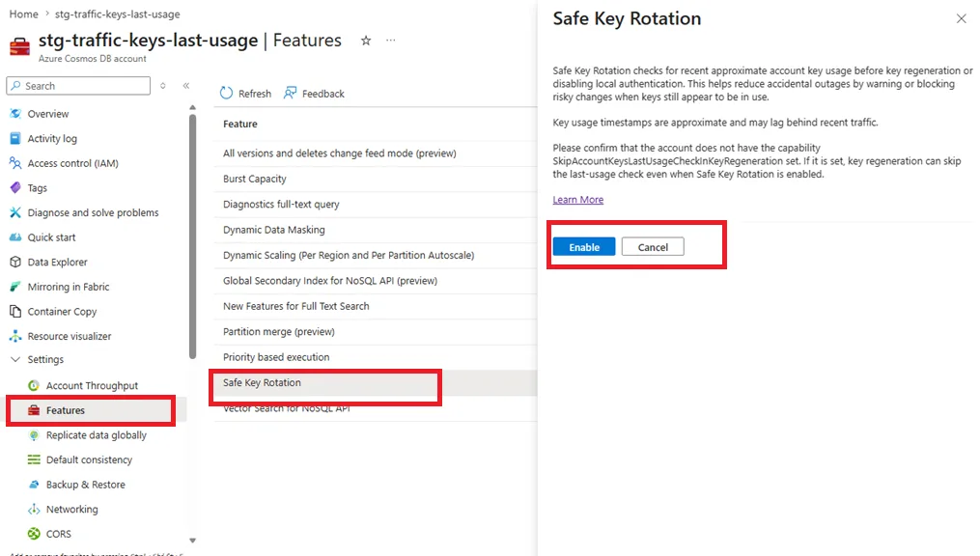The width and height of the screenshot is (980, 556).
Task: Click the sidebar scroll down arrow
Action: (x=192, y=541)
